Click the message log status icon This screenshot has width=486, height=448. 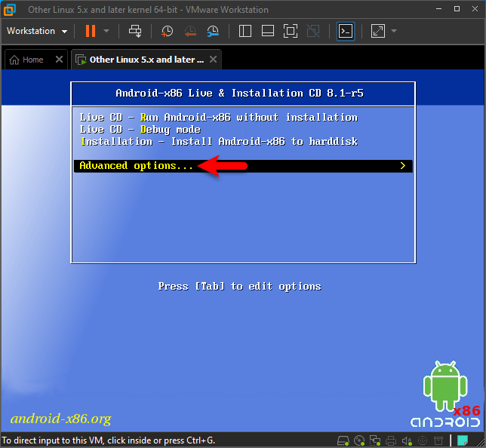[x=463, y=440]
